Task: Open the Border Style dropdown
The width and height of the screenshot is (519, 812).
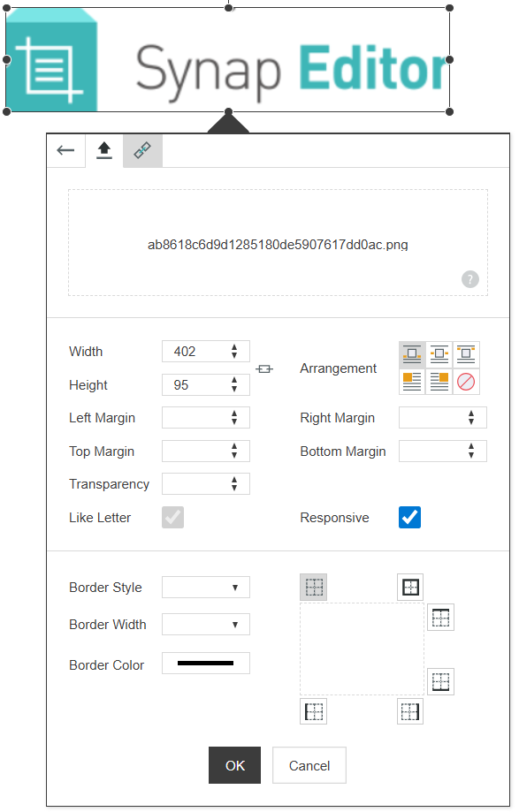Action: pos(206,588)
